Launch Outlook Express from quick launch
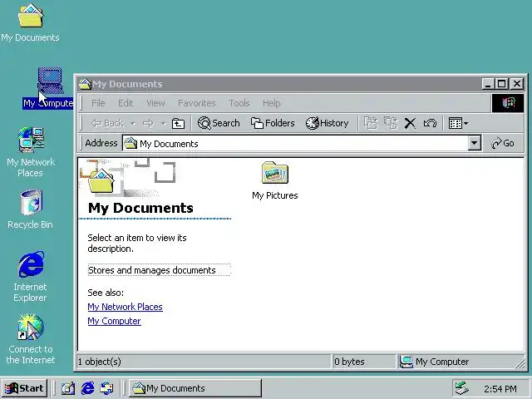Screen dimensions: 532x399 click(107, 388)
